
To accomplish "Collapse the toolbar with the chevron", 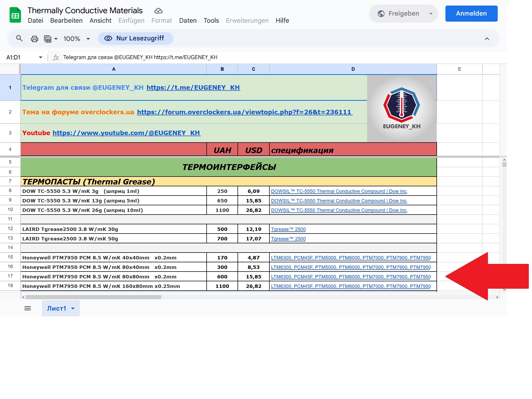I will coord(487,39).
